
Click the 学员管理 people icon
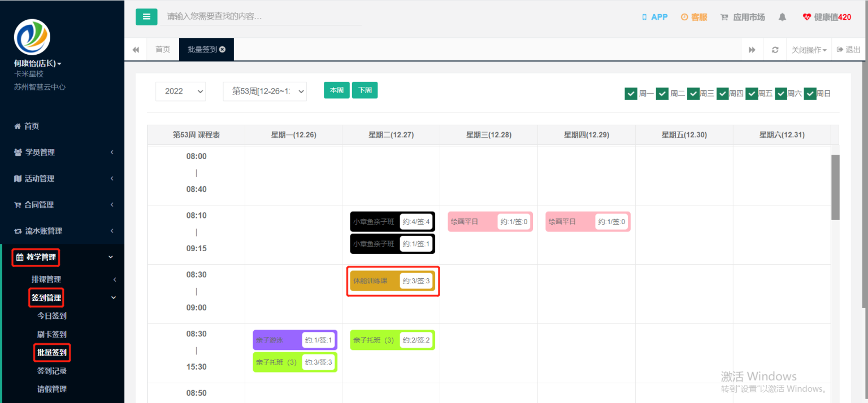click(18, 152)
